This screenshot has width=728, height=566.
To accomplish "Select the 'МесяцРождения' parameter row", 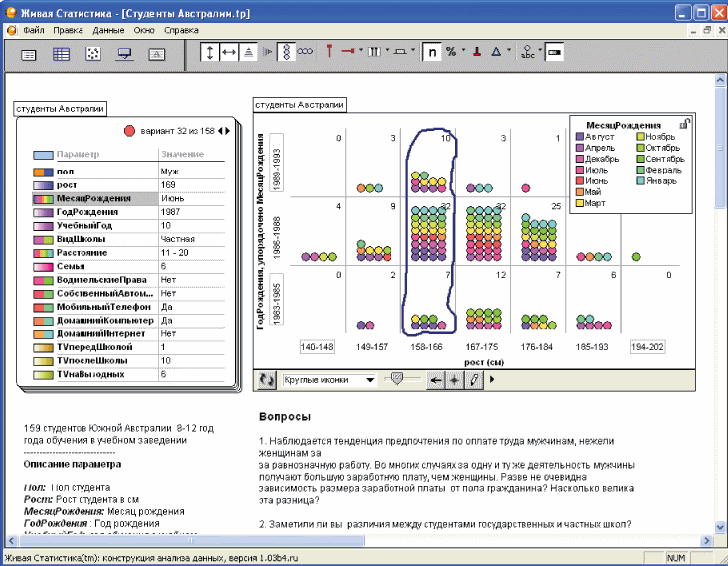I will click(x=94, y=199).
